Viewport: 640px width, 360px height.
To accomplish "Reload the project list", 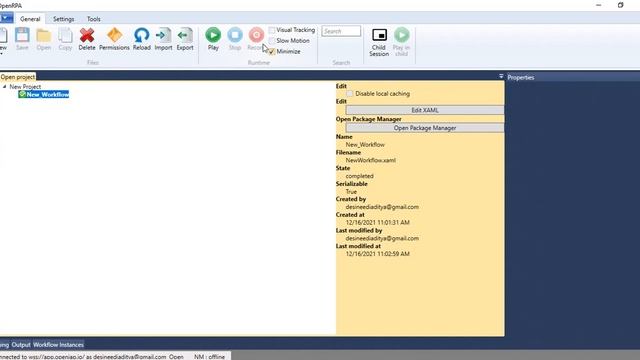I will (142, 39).
